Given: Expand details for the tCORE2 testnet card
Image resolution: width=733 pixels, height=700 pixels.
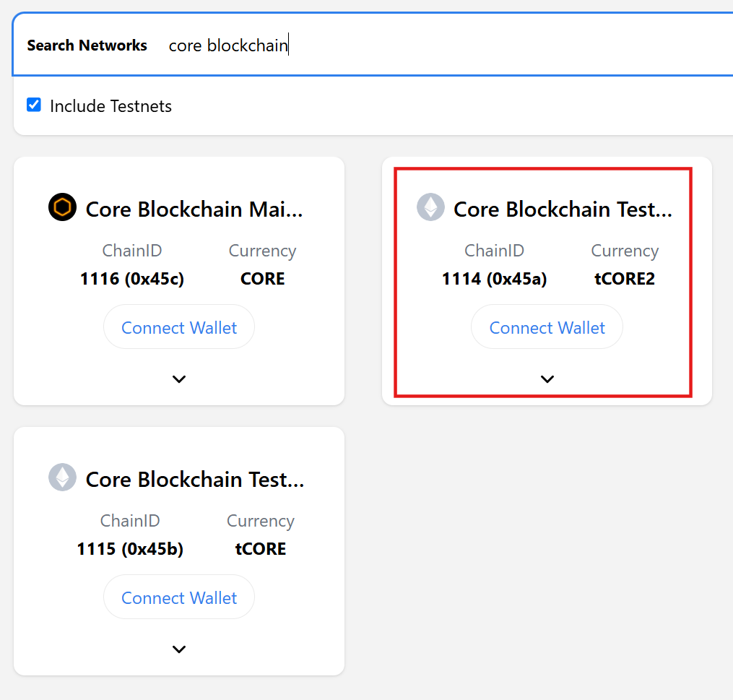Looking at the screenshot, I should [547, 379].
